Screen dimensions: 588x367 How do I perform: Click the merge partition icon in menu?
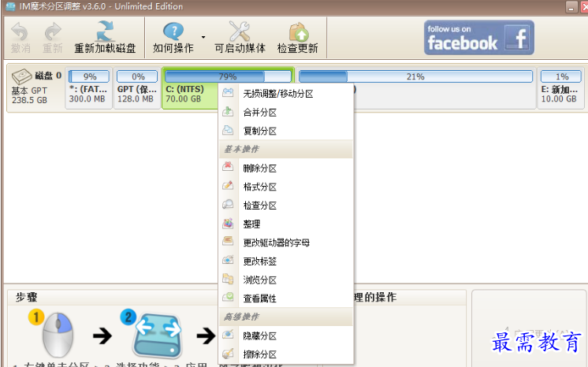pos(228,111)
